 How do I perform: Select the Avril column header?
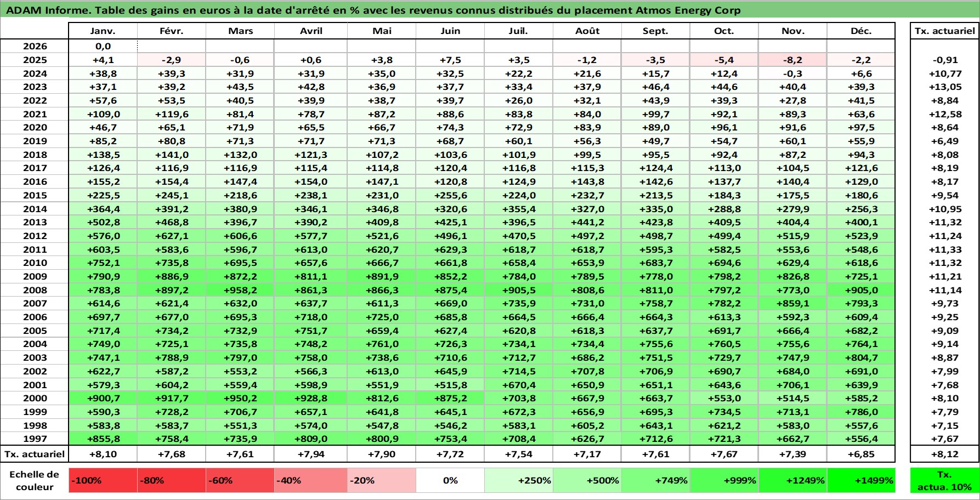pos(311,31)
